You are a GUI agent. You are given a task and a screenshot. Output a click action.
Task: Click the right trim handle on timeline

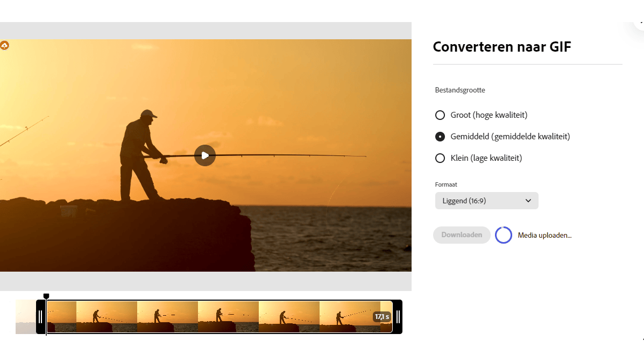point(398,317)
